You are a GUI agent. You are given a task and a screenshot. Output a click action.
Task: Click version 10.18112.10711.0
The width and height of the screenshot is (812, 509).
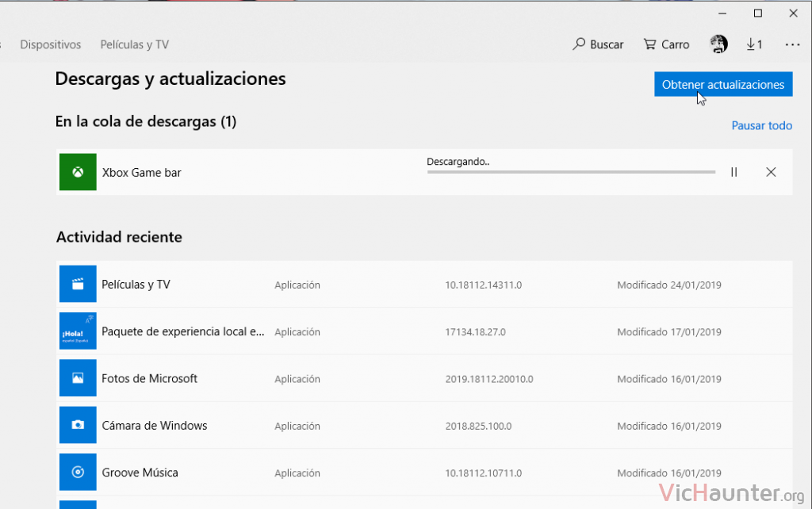484,473
